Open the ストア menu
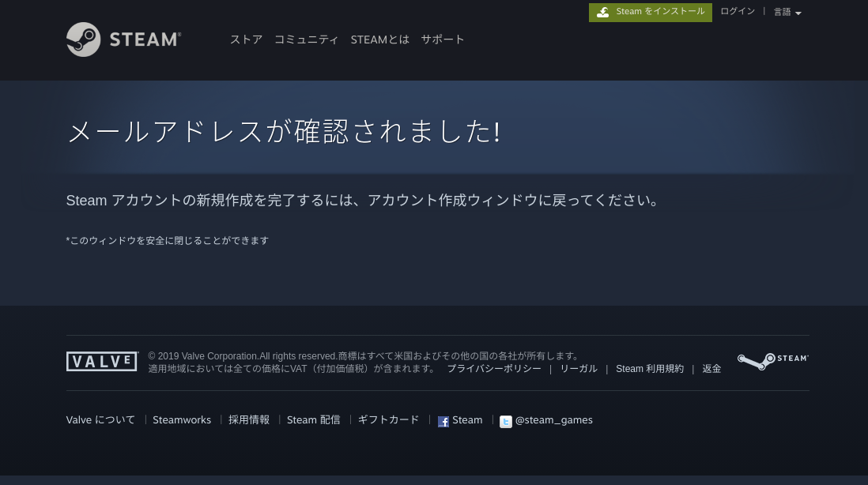This screenshot has height=485, width=868. click(x=246, y=39)
